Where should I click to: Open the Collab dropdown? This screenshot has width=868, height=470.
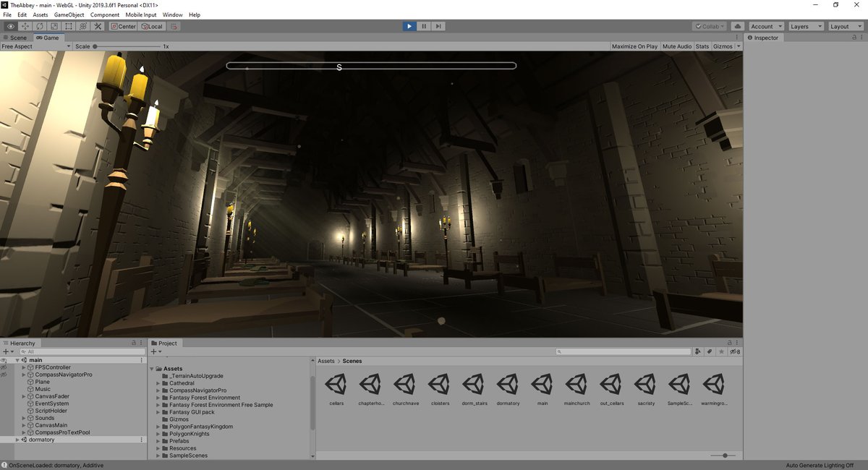coord(710,26)
